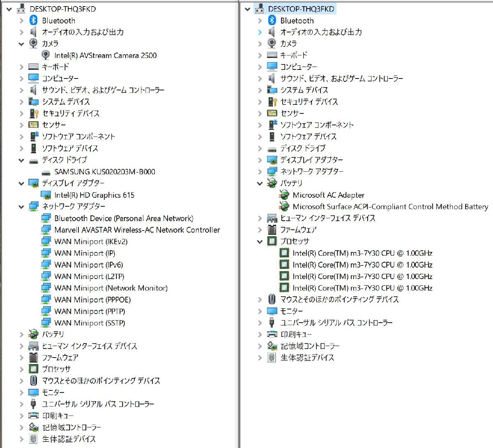Screen dimensions: 493x448
Task: Expand the audio input/output category in the right pane
Action: click(x=260, y=32)
